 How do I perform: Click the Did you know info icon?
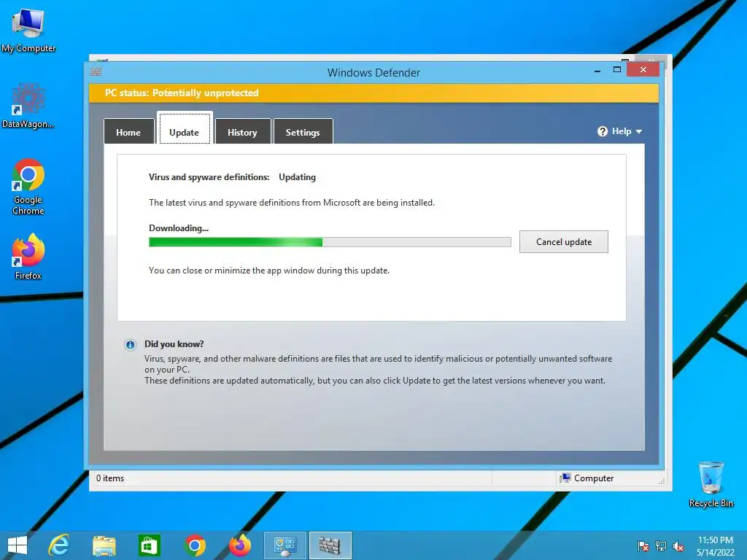130,345
